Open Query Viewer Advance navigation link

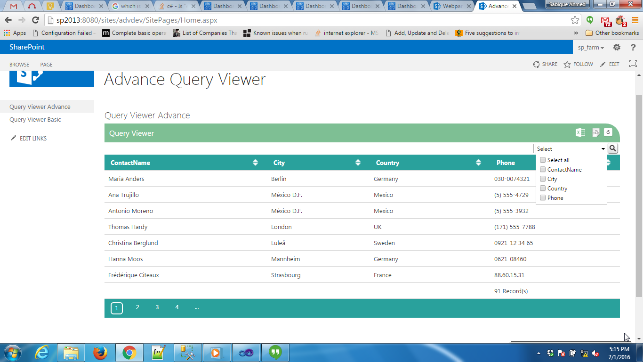(x=40, y=107)
